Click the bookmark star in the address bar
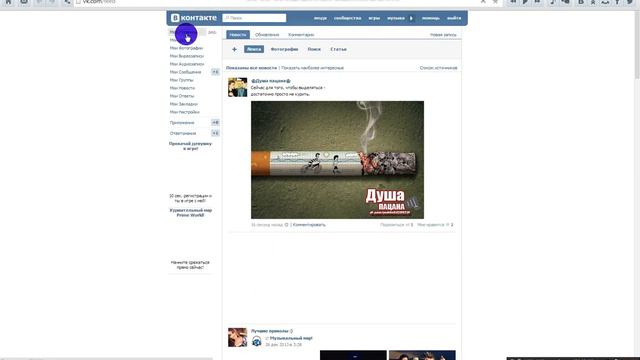The width and height of the screenshot is (640, 360). click(x=495, y=2)
